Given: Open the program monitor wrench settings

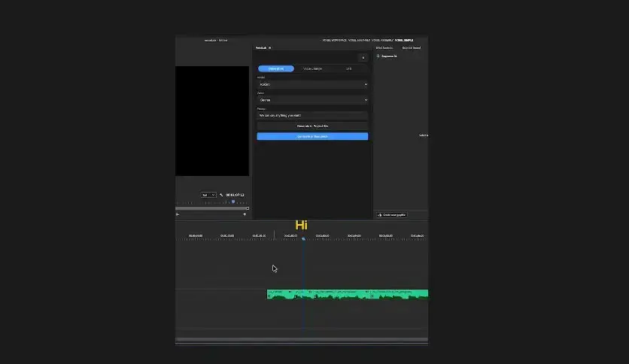Looking at the screenshot, I should [221, 195].
